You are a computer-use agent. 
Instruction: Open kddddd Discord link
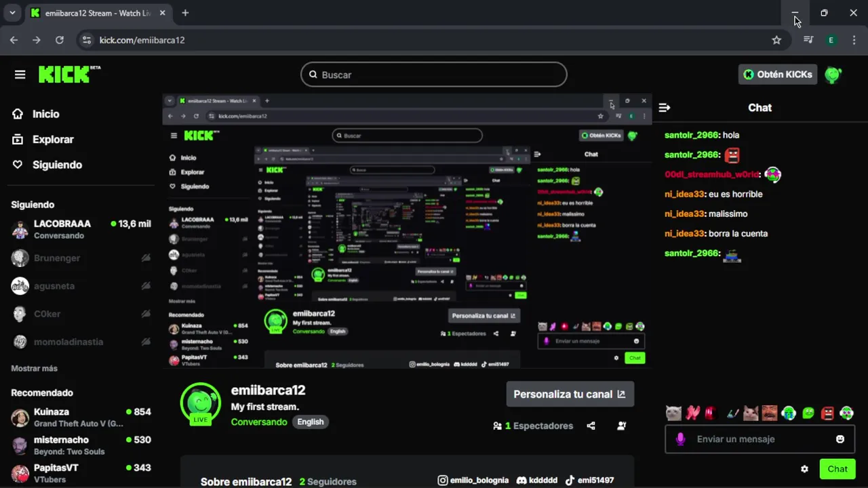[x=537, y=480]
